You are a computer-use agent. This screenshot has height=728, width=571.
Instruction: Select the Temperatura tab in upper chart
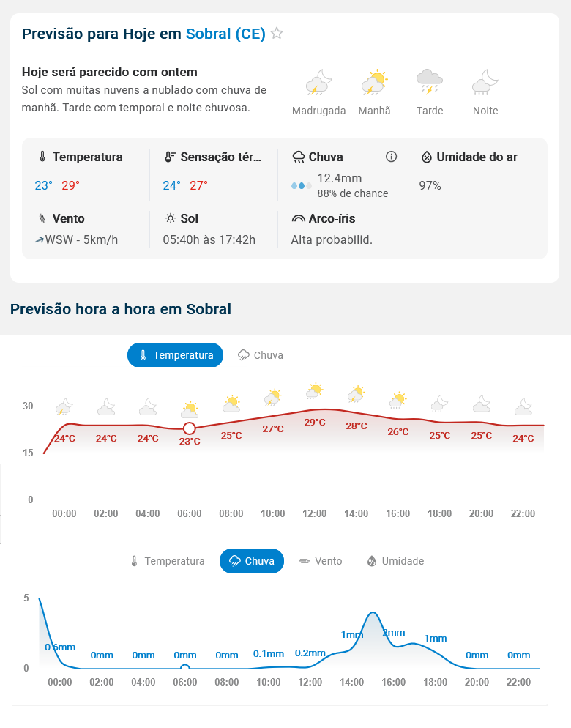click(175, 355)
